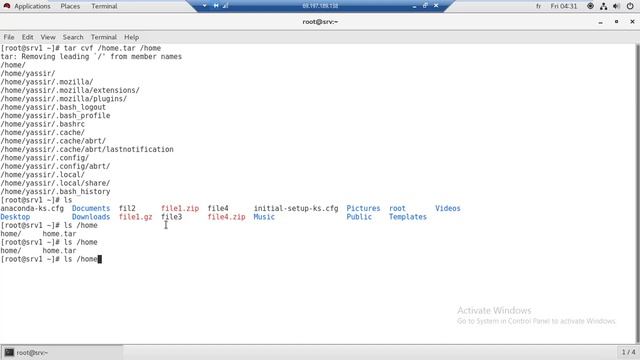
Task: Open the clock showing Fri 04:31
Action: click(564, 6)
